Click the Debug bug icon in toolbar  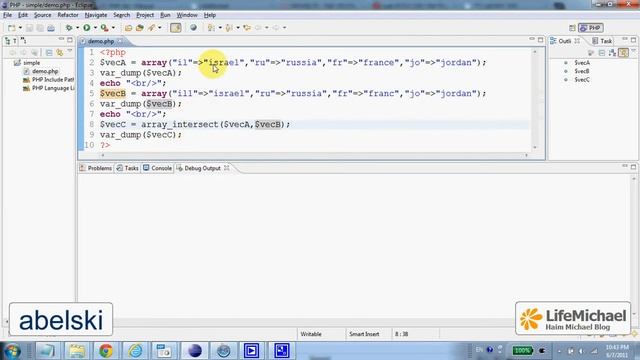click(x=69, y=28)
